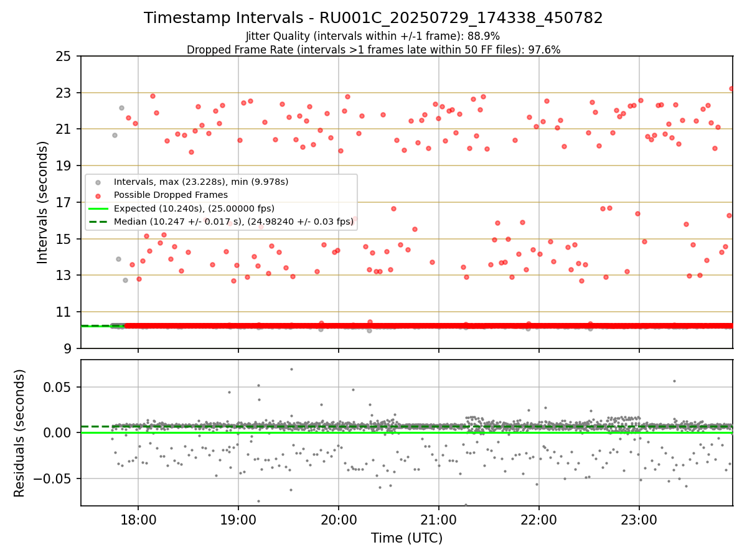This screenshot has height=560, width=747.
Task: Click the '23' y-axis tick label
Action: (63, 93)
